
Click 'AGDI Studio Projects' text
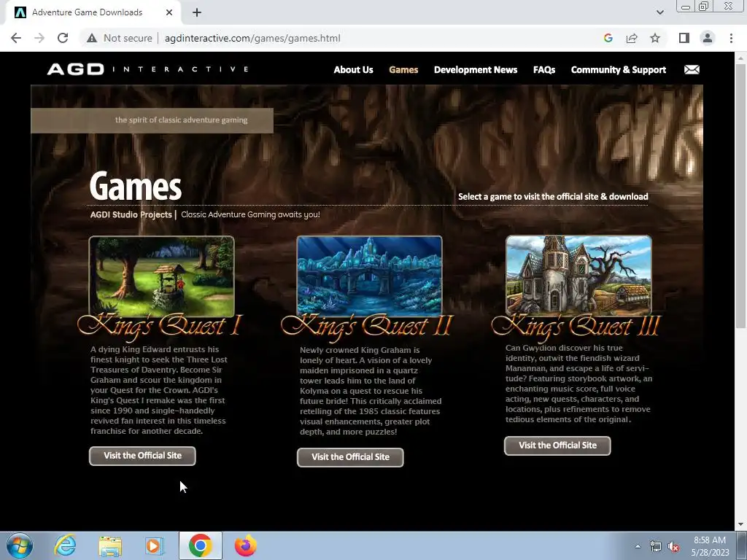[x=131, y=215]
